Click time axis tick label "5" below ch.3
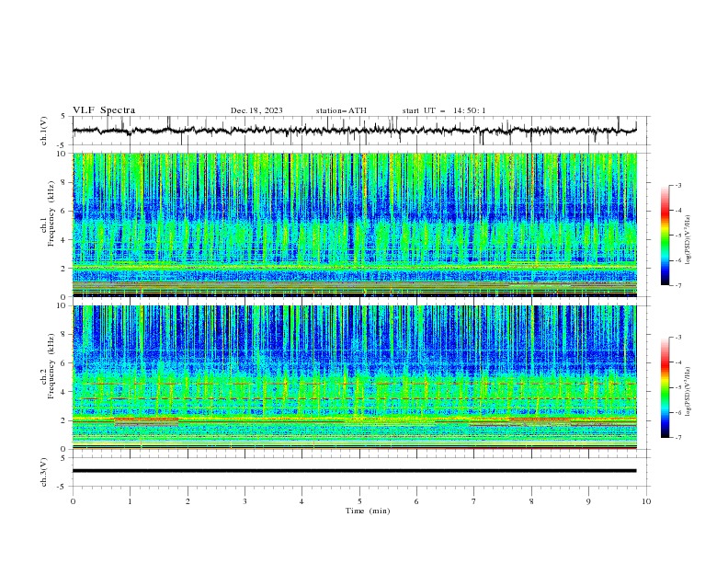The width and height of the screenshot is (728, 563). (x=359, y=501)
